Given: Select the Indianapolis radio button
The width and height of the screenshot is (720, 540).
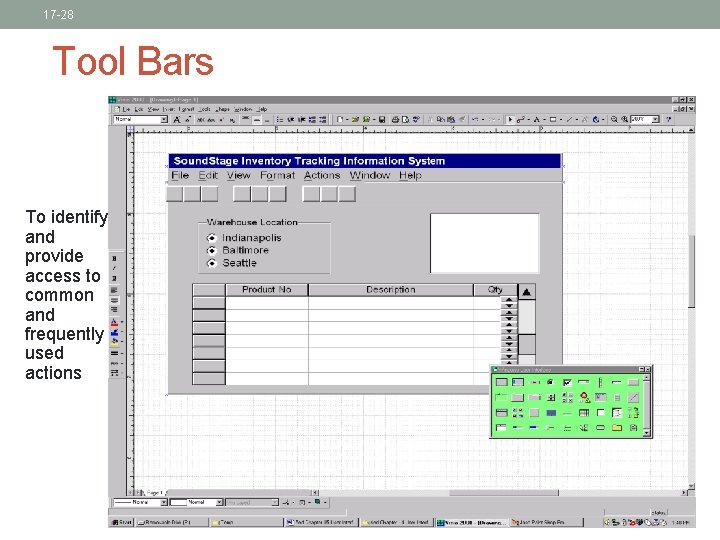Looking at the screenshot, I should (211, 238).
